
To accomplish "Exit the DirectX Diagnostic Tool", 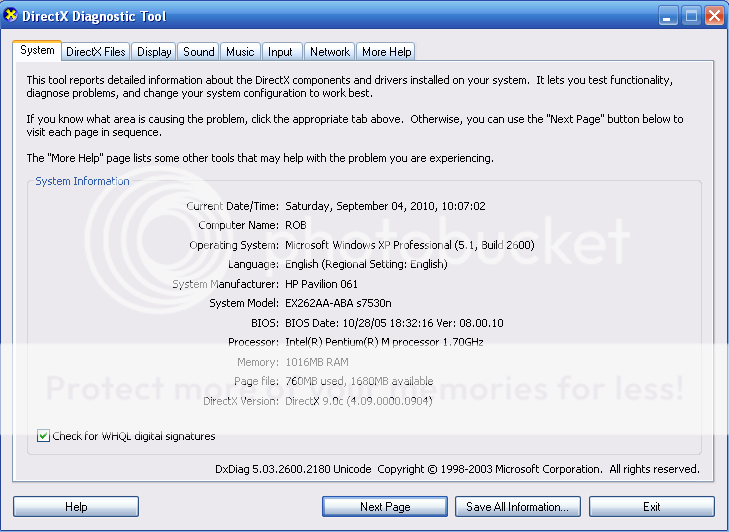I will coord(651,506).
